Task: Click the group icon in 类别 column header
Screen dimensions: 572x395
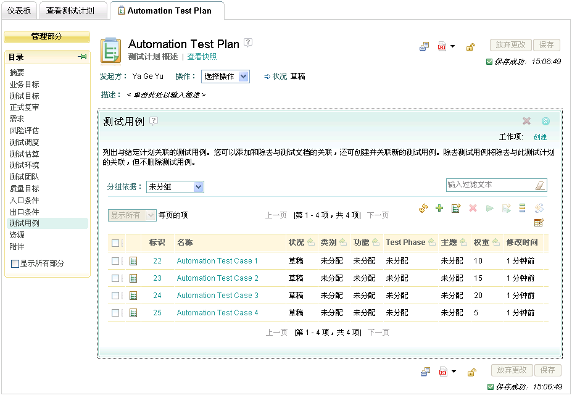Action: pyautogui.click(x=343, y=242)
